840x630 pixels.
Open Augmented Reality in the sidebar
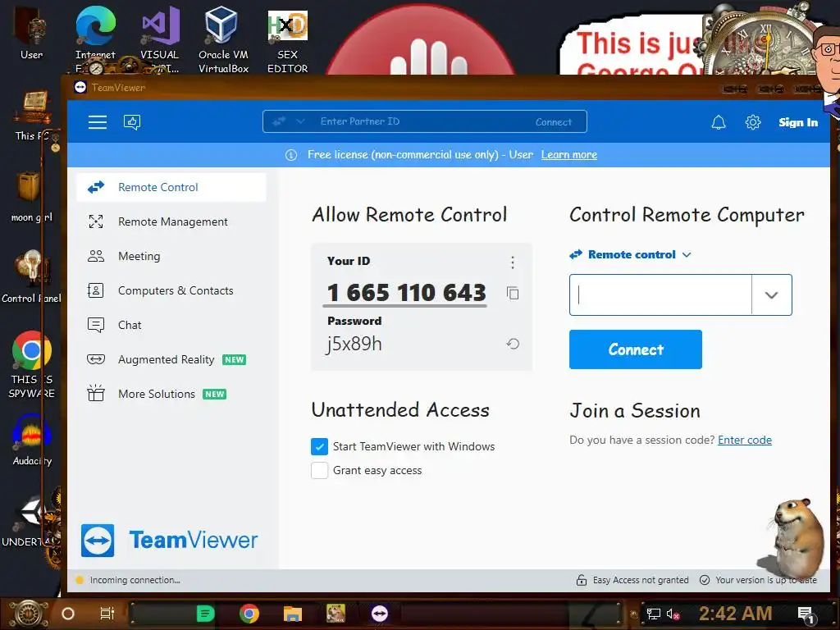171,359
